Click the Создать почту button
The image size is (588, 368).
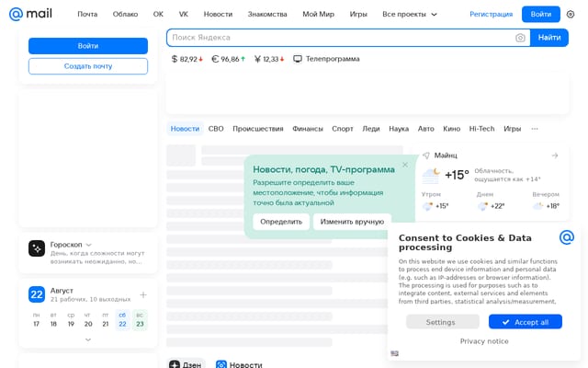88,66
